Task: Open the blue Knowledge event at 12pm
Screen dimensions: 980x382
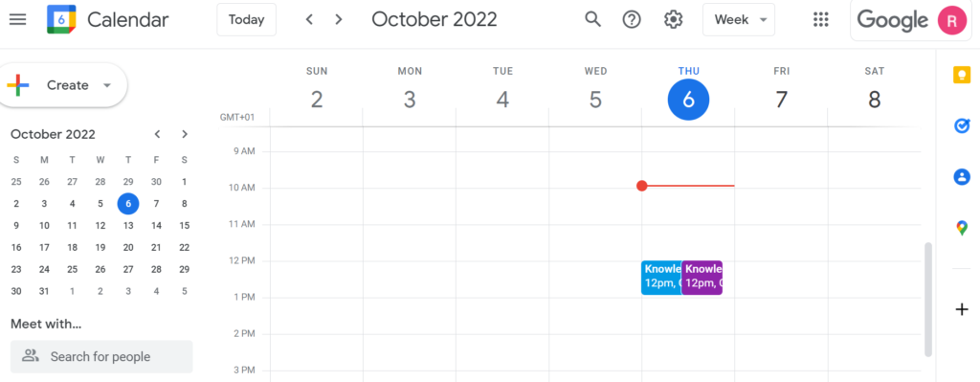Action: coord(661,278)
